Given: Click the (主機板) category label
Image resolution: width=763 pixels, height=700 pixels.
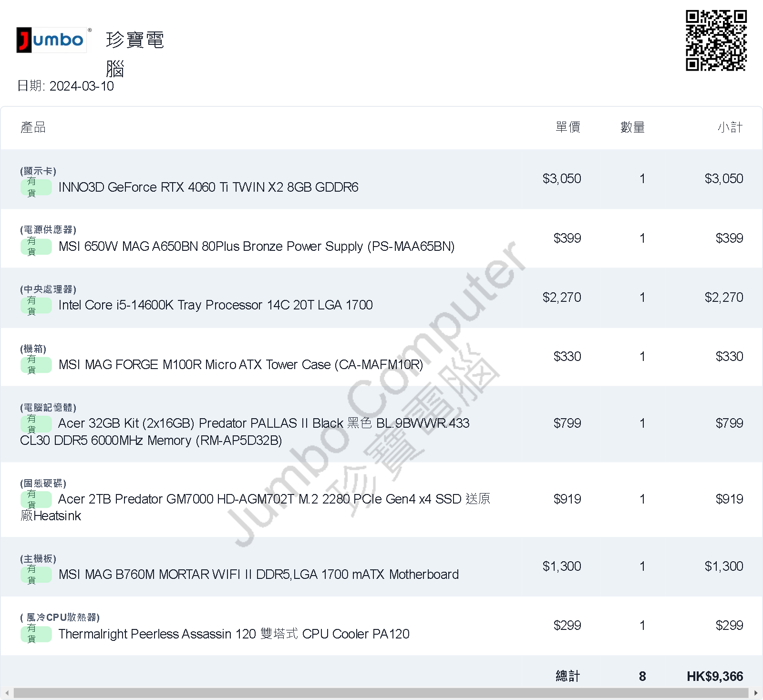Looking at the screenshot, I should (38, 559).
